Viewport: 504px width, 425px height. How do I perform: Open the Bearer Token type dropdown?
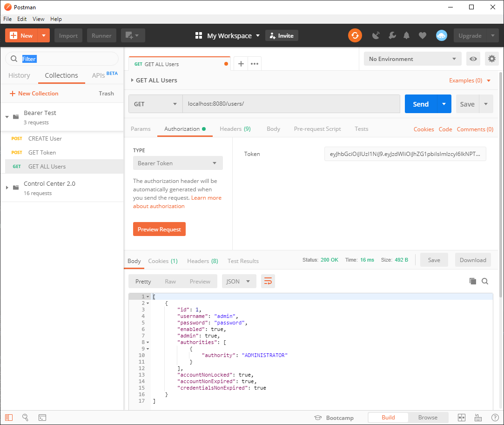click(177, 163)
